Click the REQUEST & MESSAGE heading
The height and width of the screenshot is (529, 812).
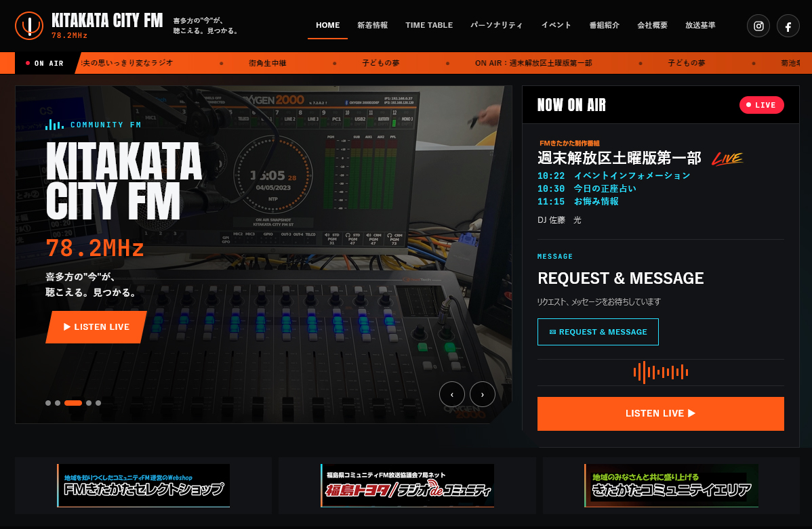click(620, 278)
